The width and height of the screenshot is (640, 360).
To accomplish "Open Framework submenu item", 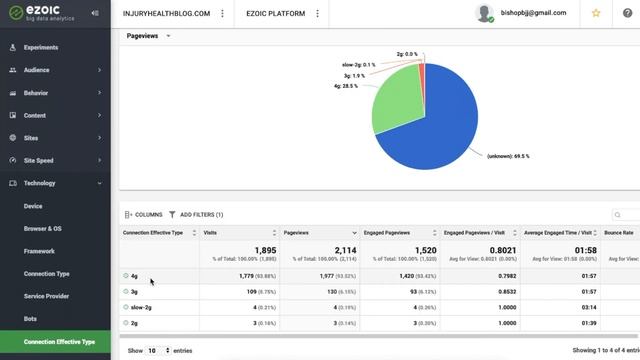I will point(39,251).
